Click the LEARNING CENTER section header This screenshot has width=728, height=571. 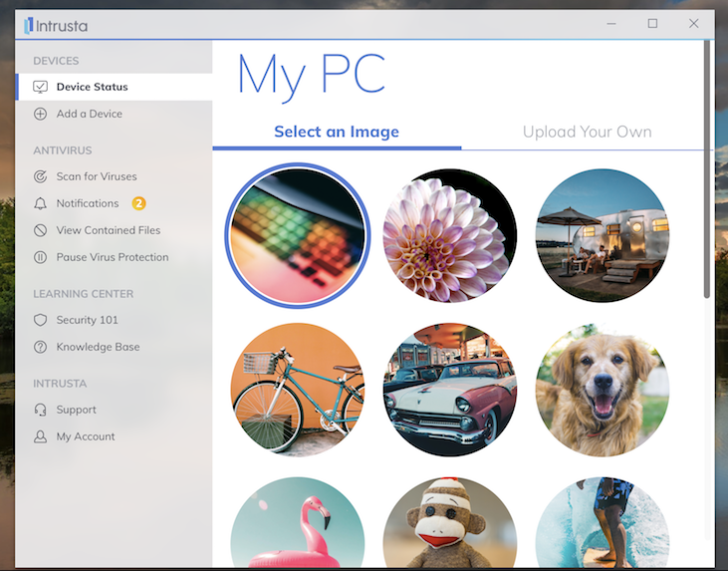point(83,294)
